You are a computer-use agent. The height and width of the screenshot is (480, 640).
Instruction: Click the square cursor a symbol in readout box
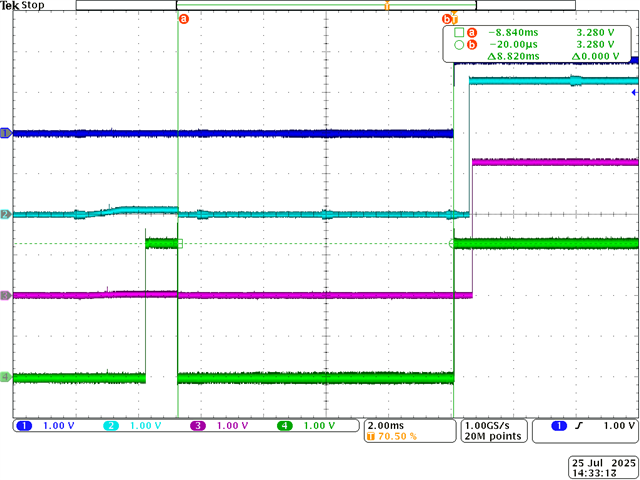459,33
